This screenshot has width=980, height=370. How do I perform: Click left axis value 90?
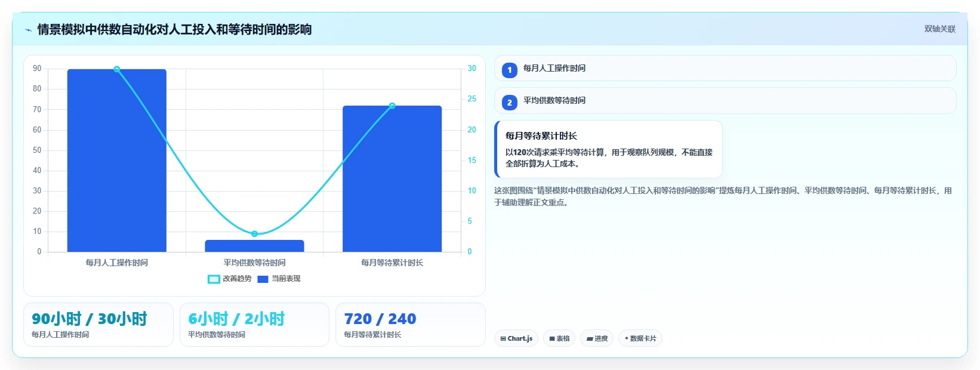[x=37, y=69]
